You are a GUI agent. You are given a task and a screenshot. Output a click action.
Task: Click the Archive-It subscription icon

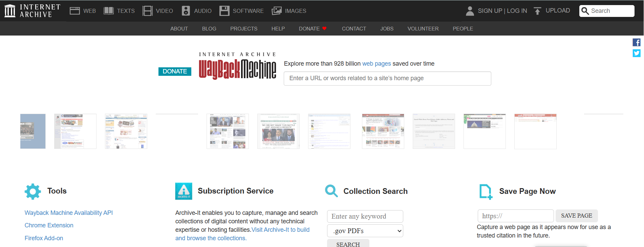(x=184, y=191)
